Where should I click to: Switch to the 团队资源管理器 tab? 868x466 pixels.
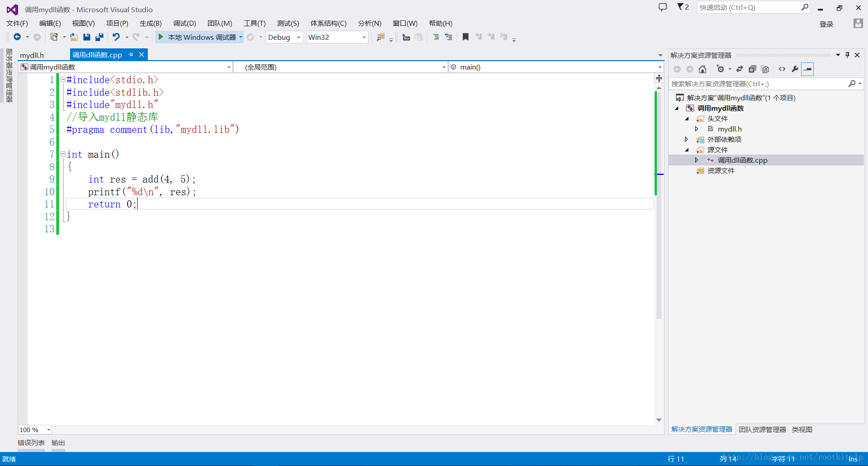(x=762, y=429)
